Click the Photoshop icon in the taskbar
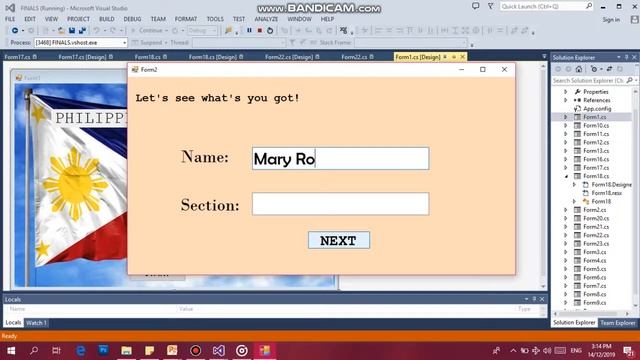Screen dimensions: 640x360 pos(104,351)
